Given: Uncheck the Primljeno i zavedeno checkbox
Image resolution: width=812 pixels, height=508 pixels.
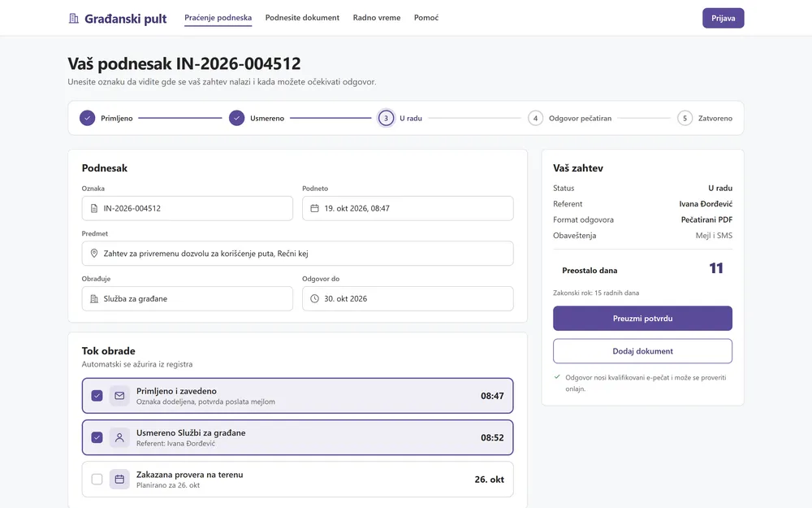Looking at the screenshot, I should [97, 396].
